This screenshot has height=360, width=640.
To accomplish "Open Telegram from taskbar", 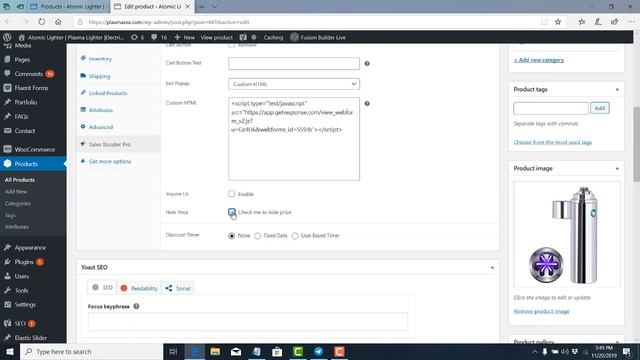I will coord(319,351).
